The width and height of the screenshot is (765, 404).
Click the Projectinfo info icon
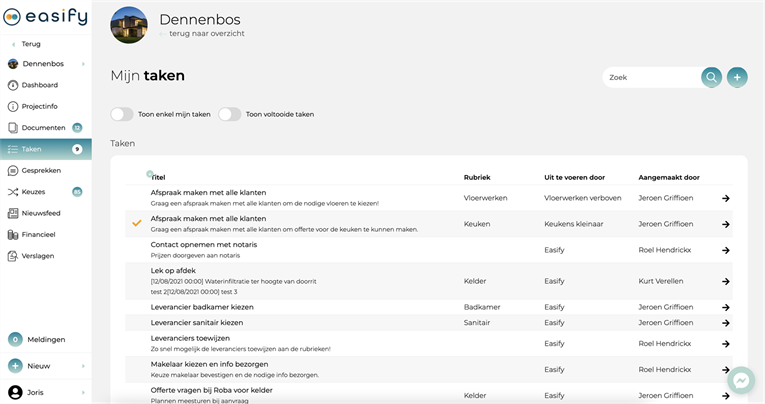click(x=13, y=106)
